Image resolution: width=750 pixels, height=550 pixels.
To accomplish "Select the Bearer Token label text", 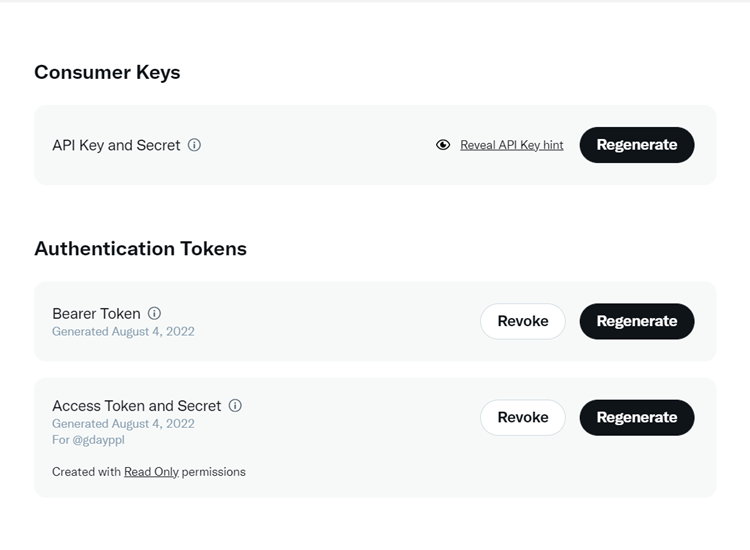I will (x=96, y=314).
